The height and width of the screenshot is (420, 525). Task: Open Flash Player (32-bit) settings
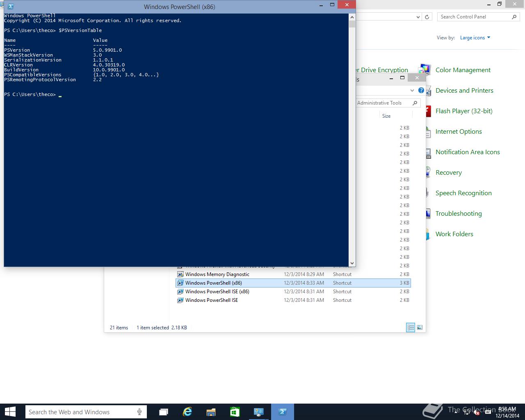(x=464, y=111)
